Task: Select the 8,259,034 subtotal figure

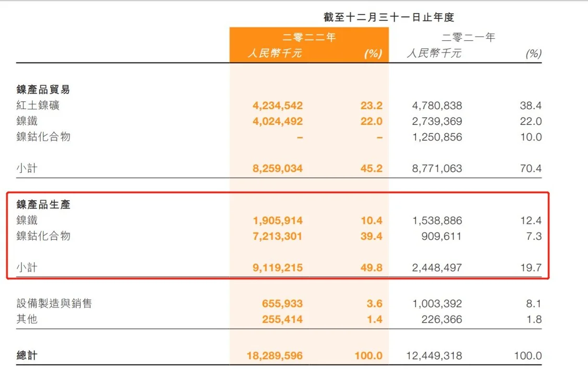Action: 277,169
